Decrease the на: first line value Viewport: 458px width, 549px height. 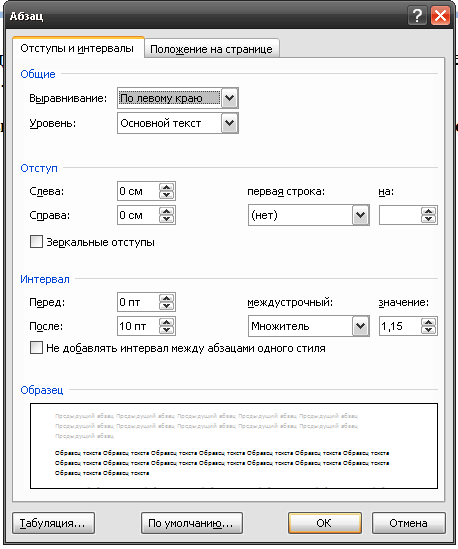coord(429,219)
